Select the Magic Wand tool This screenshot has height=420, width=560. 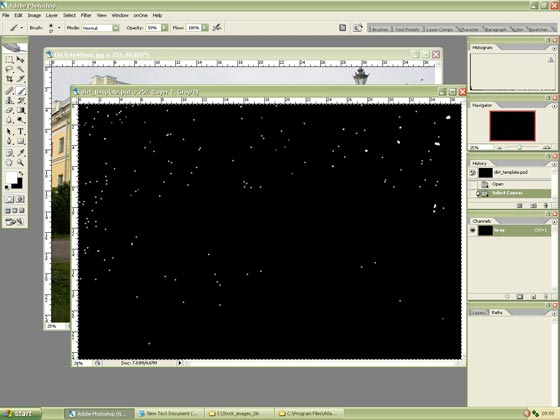click(20, 69)
